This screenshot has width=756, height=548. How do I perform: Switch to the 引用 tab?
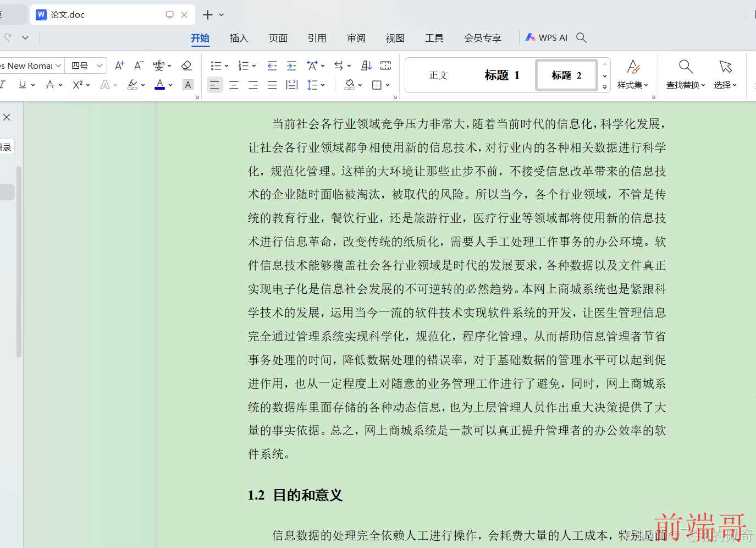(x=317, y=38)
